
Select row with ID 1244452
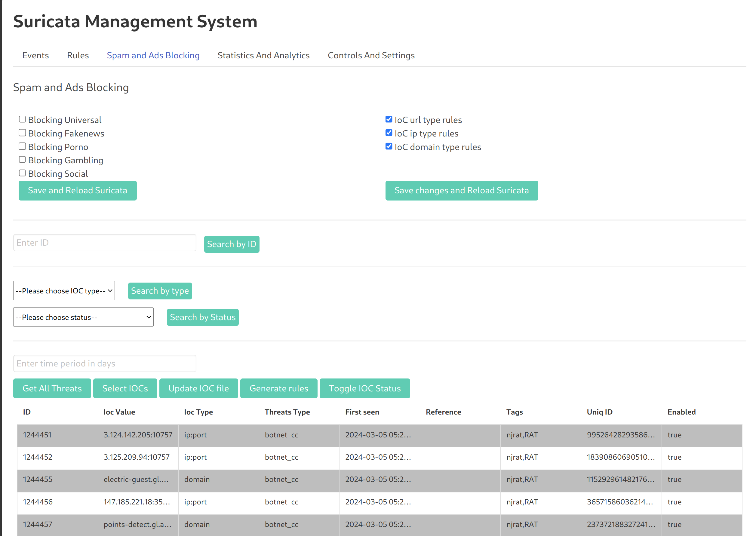[x=380, y=458]
